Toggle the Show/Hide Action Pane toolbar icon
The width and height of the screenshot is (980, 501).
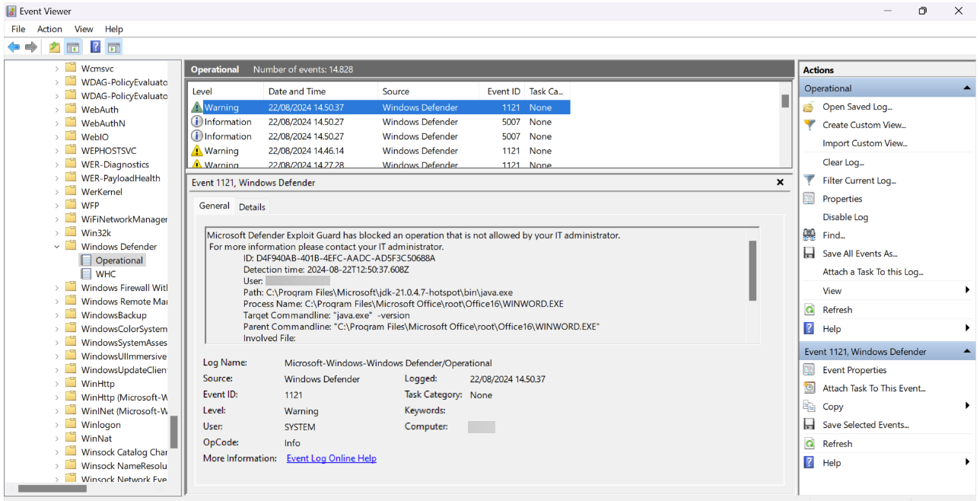click(x=113, y=47)
